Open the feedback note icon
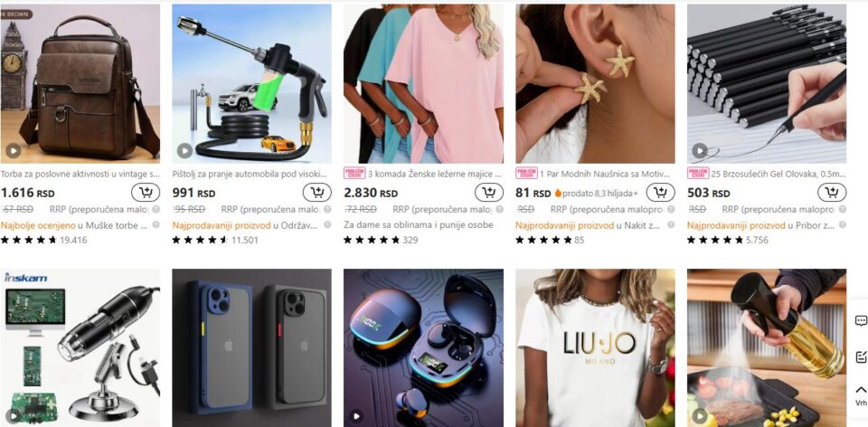868x427 pixels. point(861,357)
